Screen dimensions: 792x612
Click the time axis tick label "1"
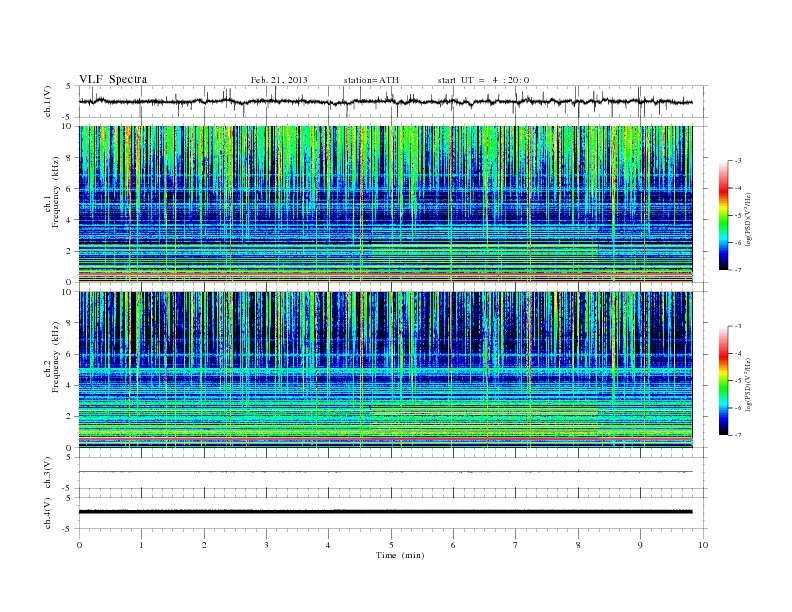[142, 545]
